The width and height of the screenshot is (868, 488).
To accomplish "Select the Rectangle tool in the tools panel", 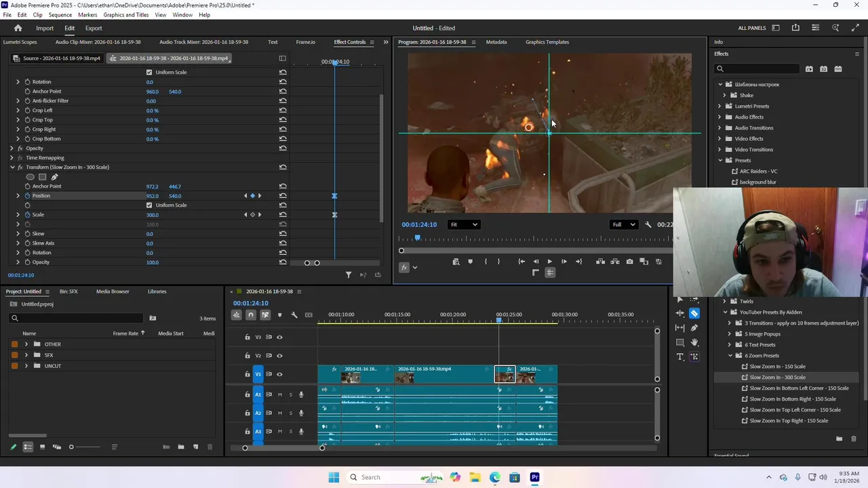I will (x=680, y=342).
